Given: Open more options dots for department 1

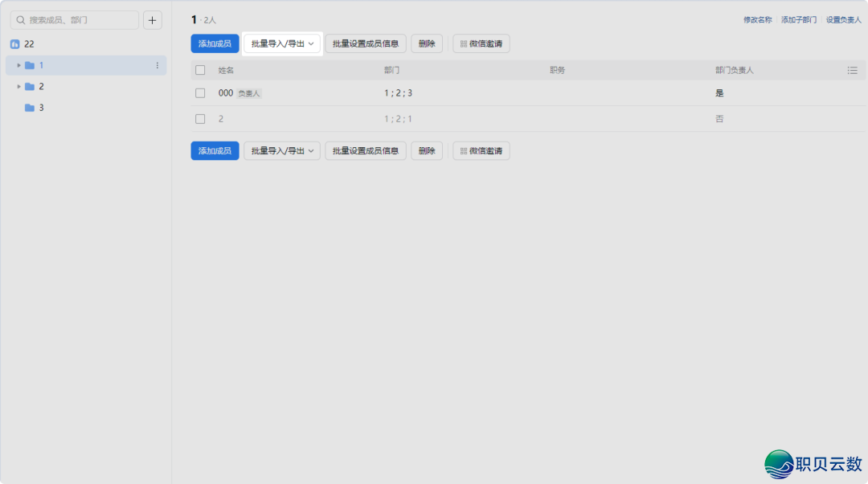Looking at the screenshot, I should [158, 65].
